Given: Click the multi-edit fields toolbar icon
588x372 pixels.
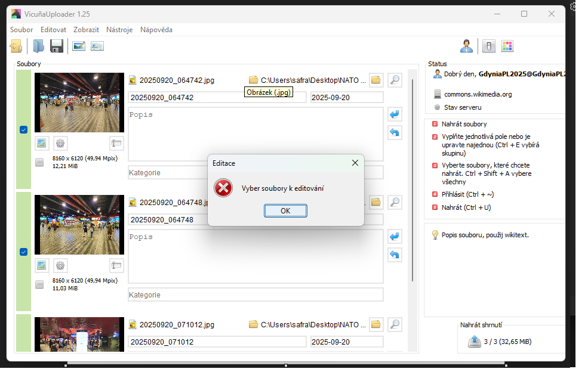Looking at the screenshot, I should [97, 46].
